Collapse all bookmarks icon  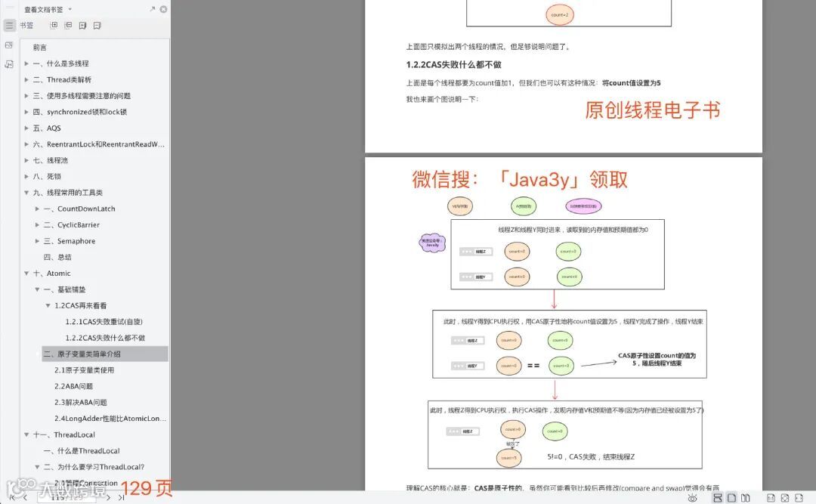68,25
